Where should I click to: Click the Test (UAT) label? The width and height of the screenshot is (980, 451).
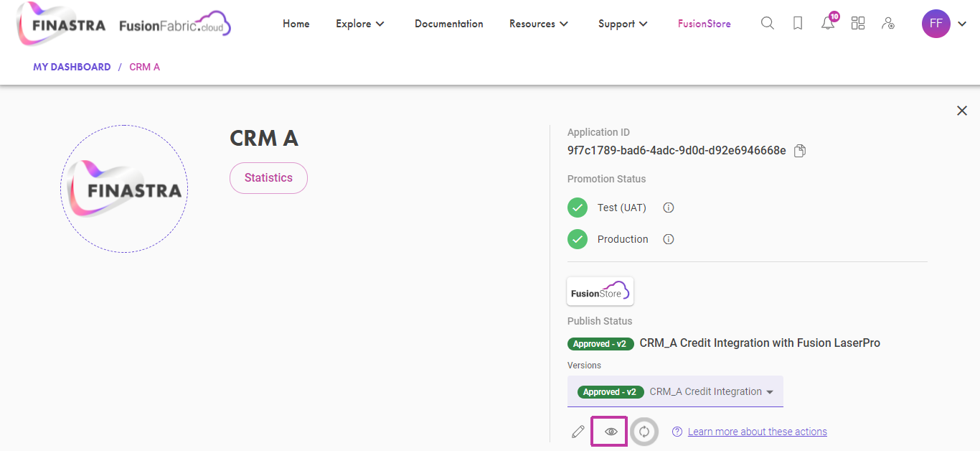coord(622,208)
